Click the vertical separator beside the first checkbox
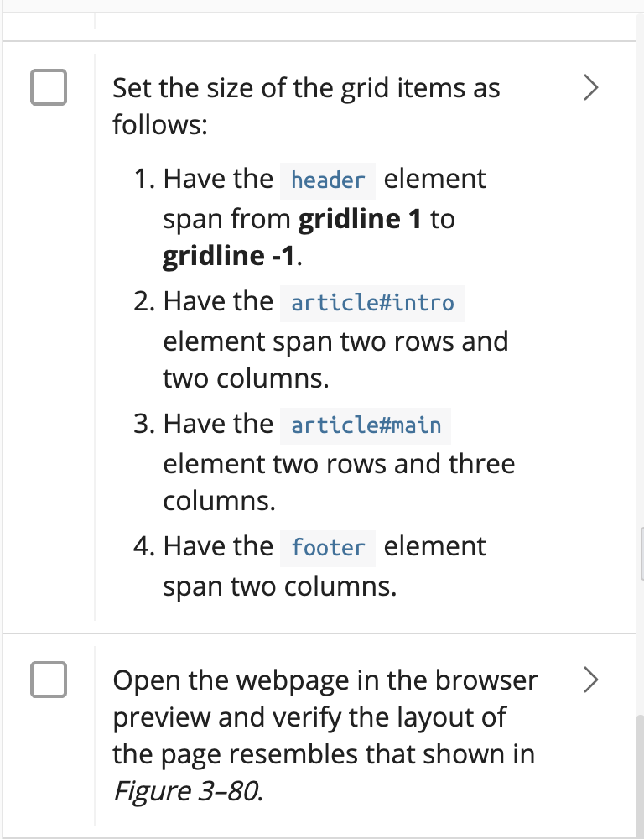Image resolution: width=644 pixels, height=839 pixels. (x=92, y=336)
